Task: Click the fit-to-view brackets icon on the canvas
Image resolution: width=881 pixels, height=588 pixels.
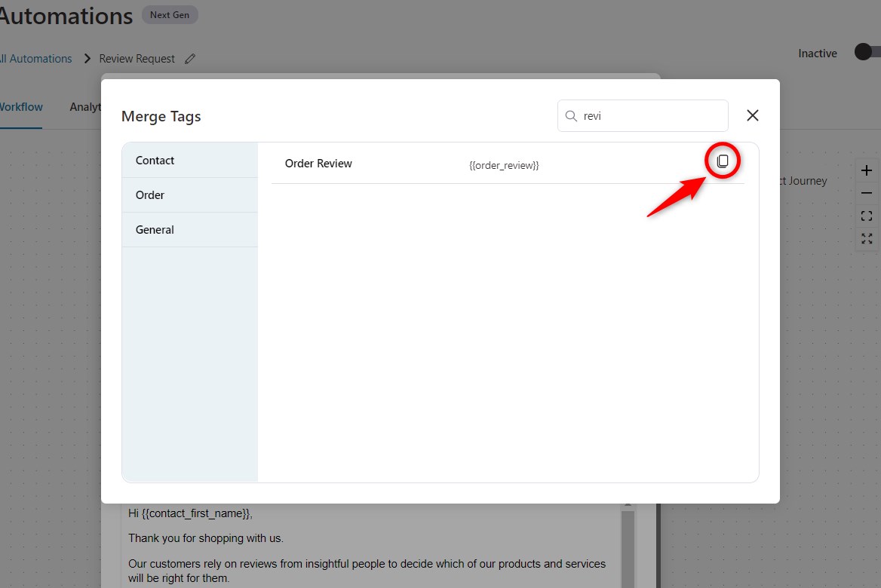Action: pyautogui.click(x=866, y=216)
